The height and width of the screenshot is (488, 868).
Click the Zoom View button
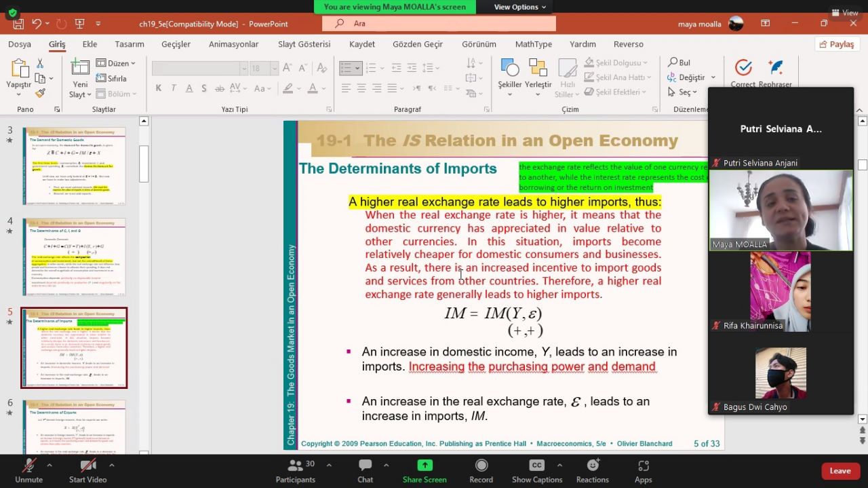(844, 12)
